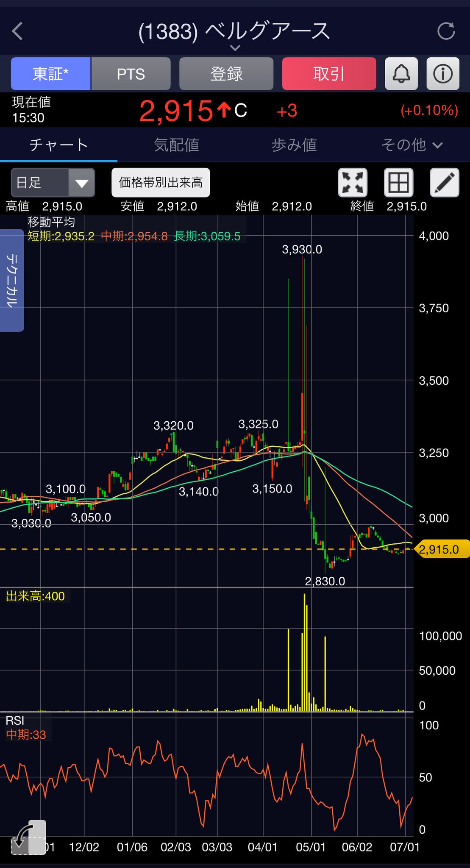Tap the 2,830.0 low price label
This screenshot has height=868, width=470.
pyautogui.click(x=325, y=581)
